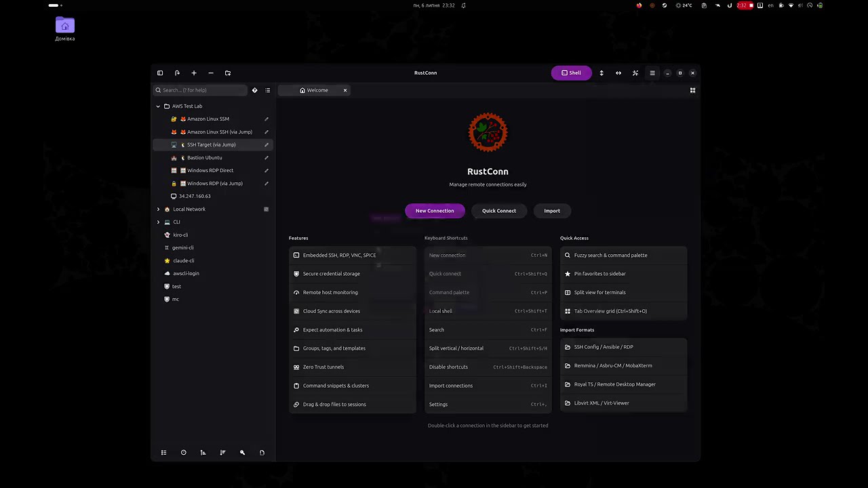The image size is (868, 488).
Task: Click the plus icon to add connection
Action: tap(194, 73)
